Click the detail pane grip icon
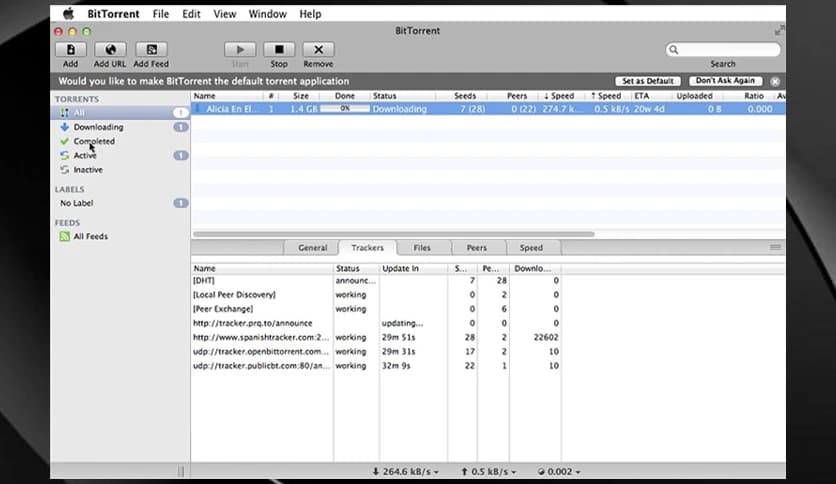836x484 pixels. click(x=775, y=247)
